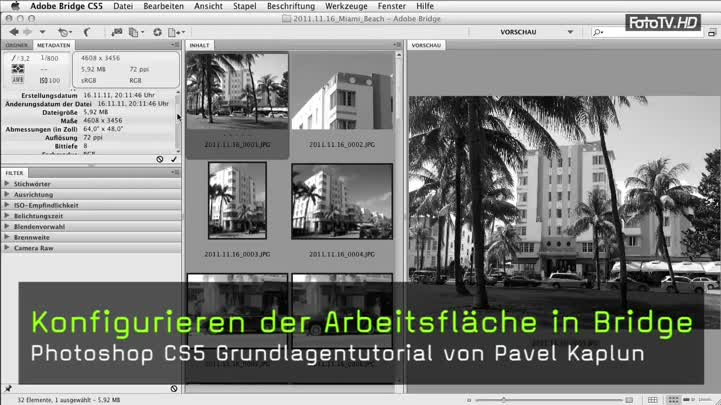Clear filters with bottom circle-slash icon
The image size is (721, 405).
tap(174, 388)
